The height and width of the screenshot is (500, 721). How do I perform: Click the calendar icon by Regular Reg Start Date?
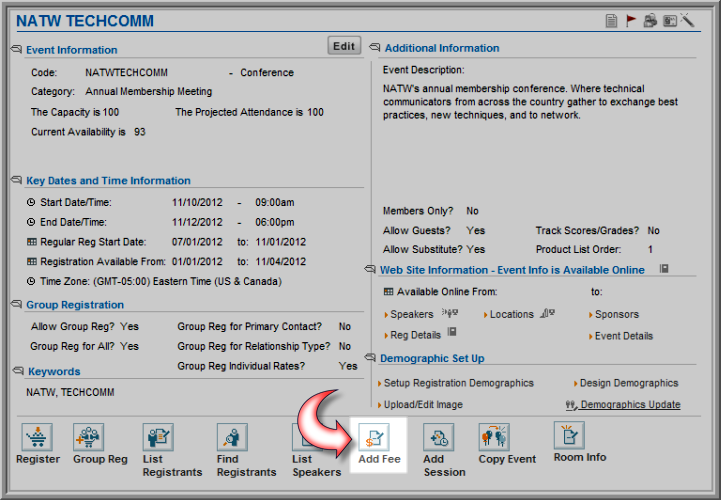click(x=31, y=242)
